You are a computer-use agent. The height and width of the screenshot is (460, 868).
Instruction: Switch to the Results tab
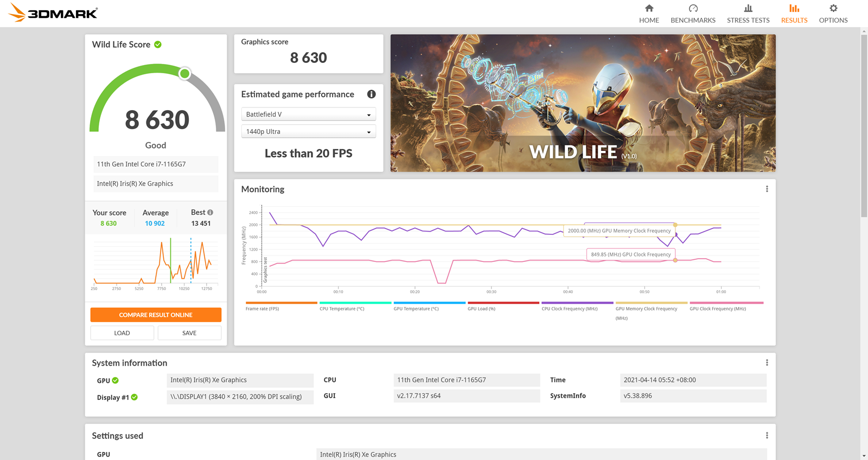click(x=794, y=14)
